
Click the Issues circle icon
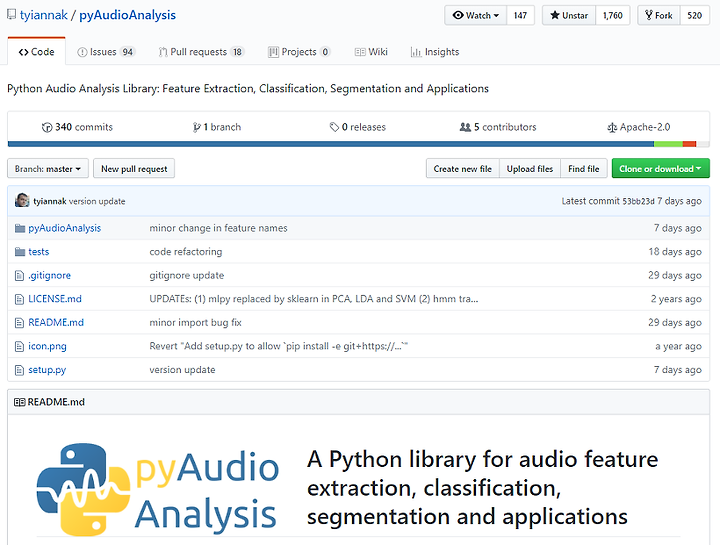click(82, 52)
